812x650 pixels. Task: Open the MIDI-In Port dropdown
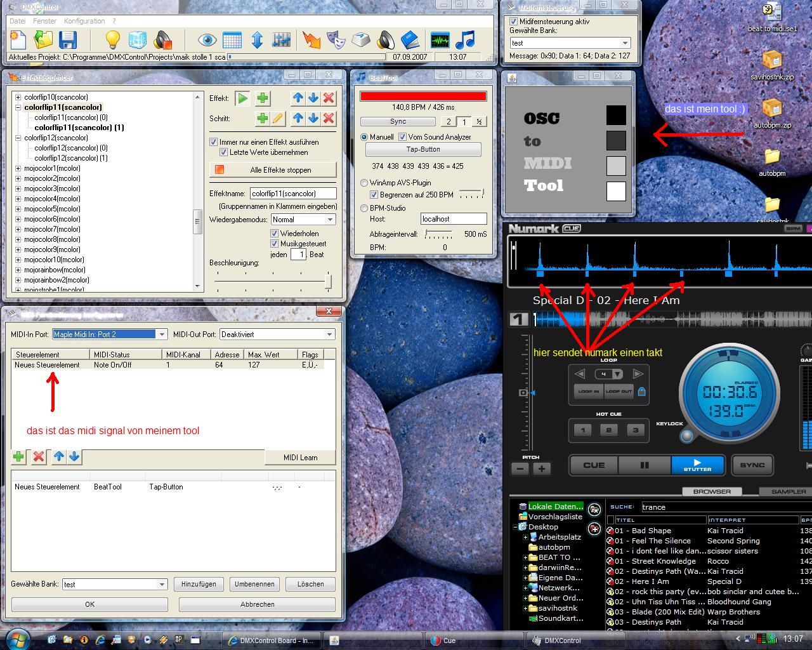pyautogui.click(x=162, y=335)
